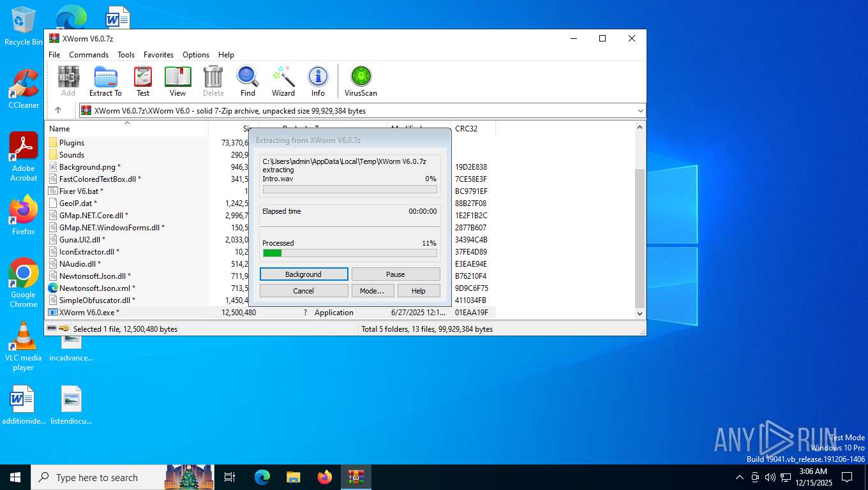Open the Options menu

tap(196, 55)
